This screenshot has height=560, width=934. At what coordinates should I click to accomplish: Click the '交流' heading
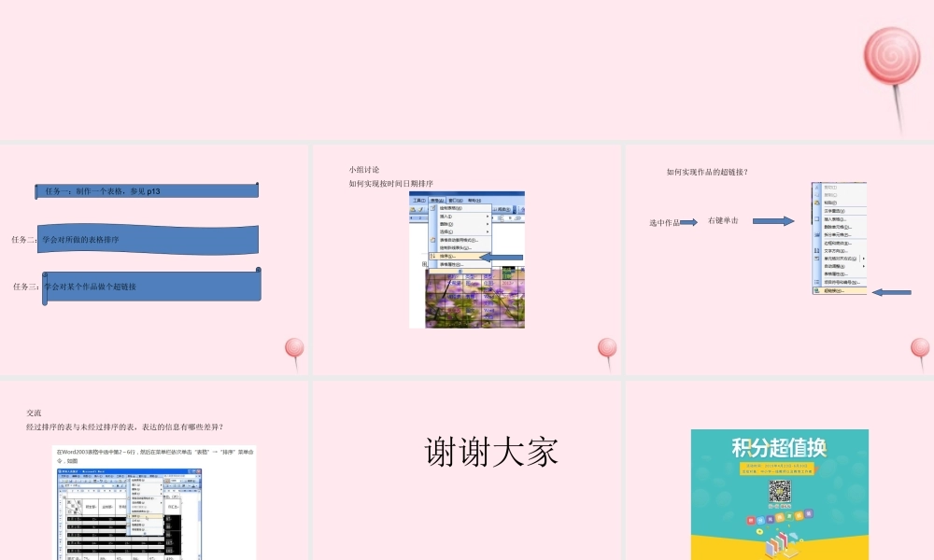(34, 413)
